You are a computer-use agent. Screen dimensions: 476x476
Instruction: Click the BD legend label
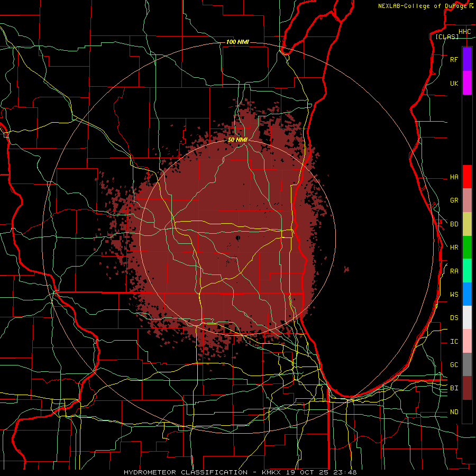point(454,224)
